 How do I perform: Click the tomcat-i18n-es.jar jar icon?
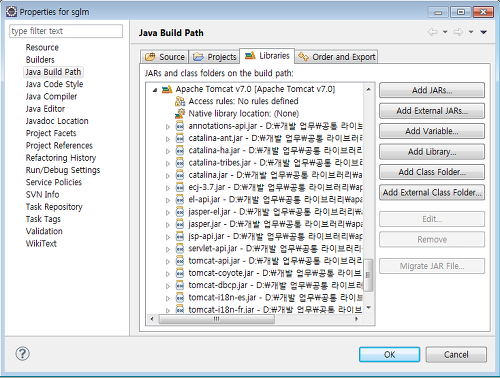tap(180, 298)
